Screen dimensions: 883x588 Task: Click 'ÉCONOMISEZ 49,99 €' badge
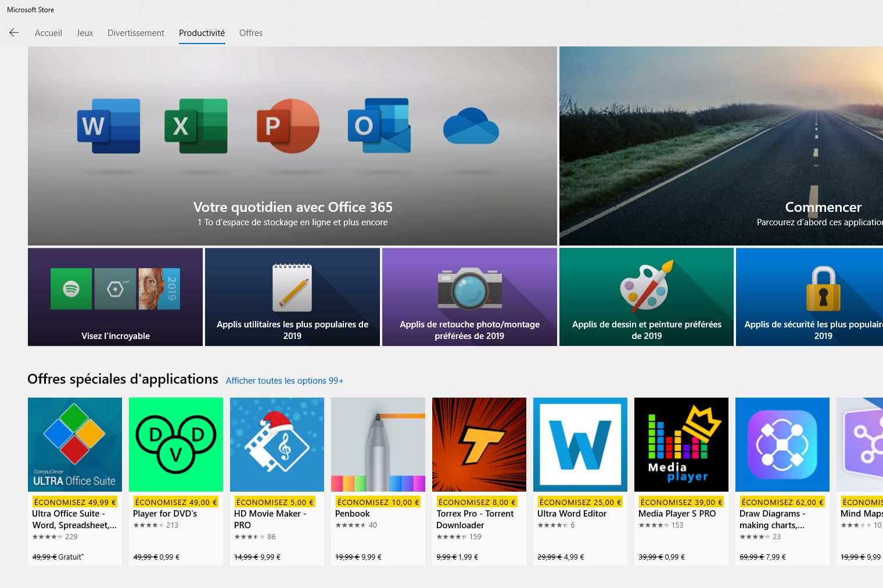75,502
